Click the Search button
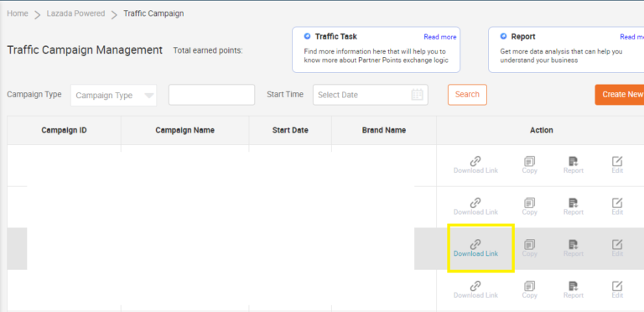Image resolution: width=644 pixels, height=312 pixels. pyautogui.click(x=467, y=95)
